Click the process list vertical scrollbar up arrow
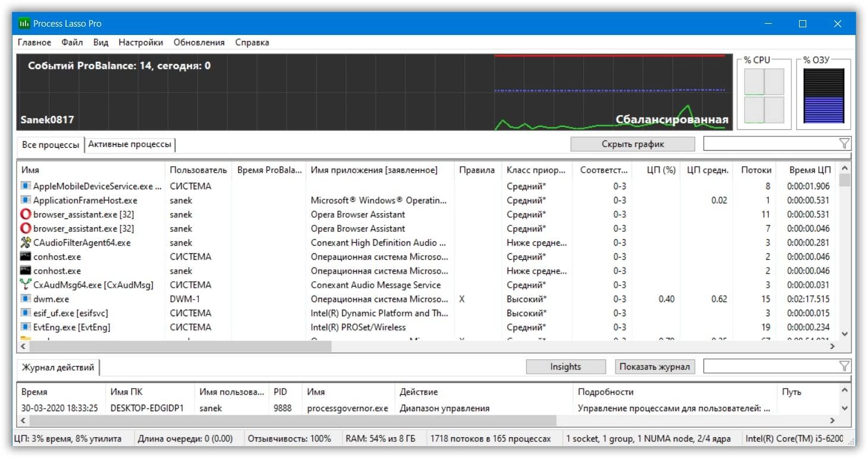This screenshot has height=458, width=868. pos(845,168)
